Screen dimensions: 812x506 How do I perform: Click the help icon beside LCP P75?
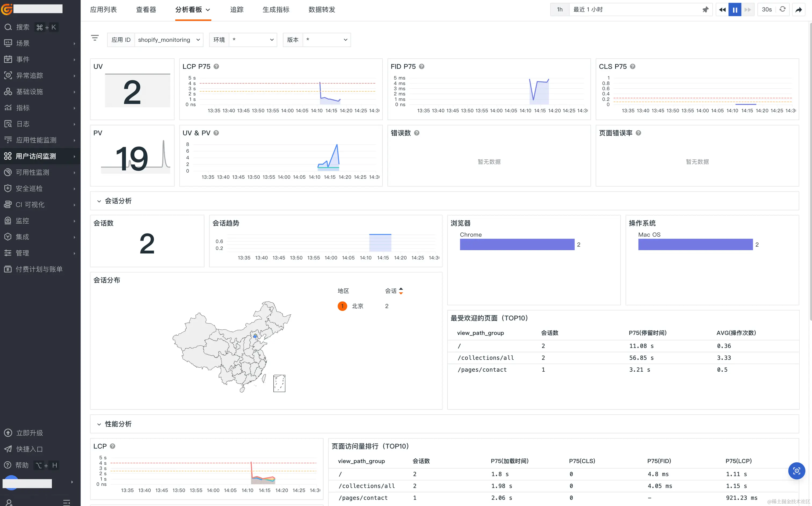(x=216, y=66)
